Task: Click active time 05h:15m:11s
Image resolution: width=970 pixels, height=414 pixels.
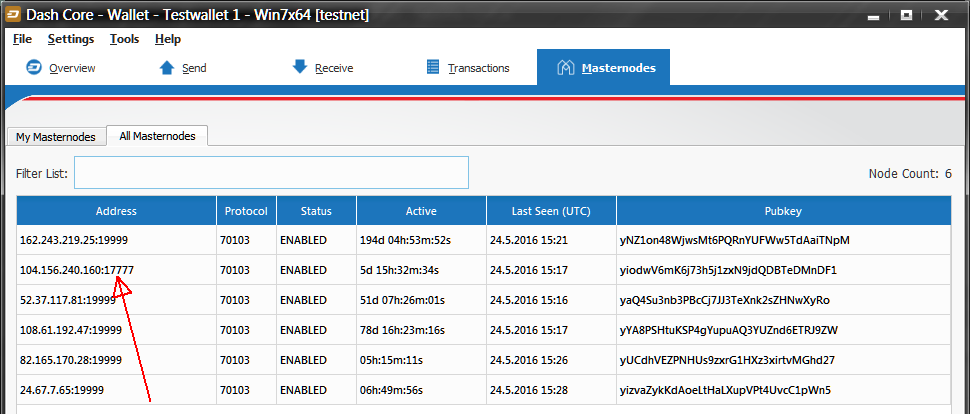Action: point(391,360)
